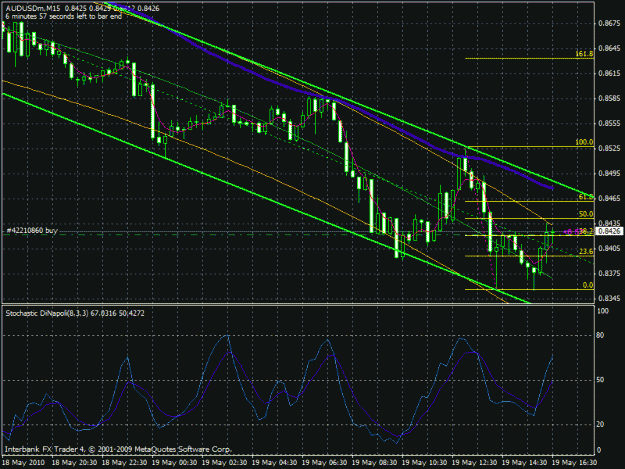Click the 100.0 Fibonacci level label

click(x=584, y=142)
